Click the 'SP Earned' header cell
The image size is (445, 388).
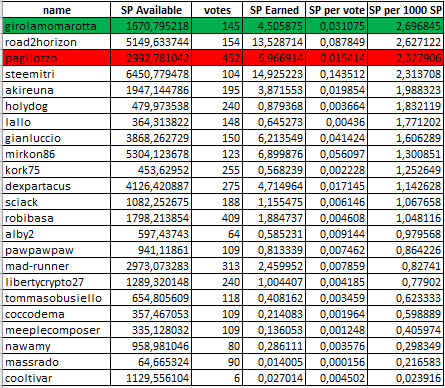point(274,10)
